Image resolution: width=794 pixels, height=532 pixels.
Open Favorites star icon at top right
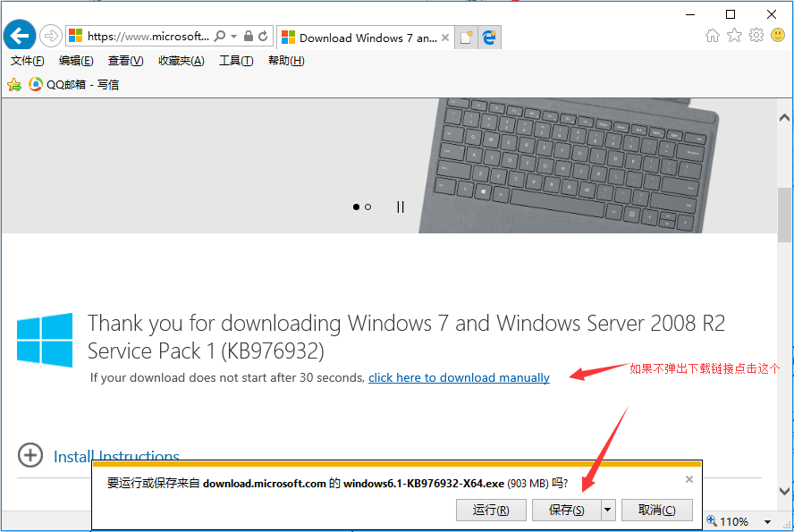pyautogui.click(x=734, y=36)
